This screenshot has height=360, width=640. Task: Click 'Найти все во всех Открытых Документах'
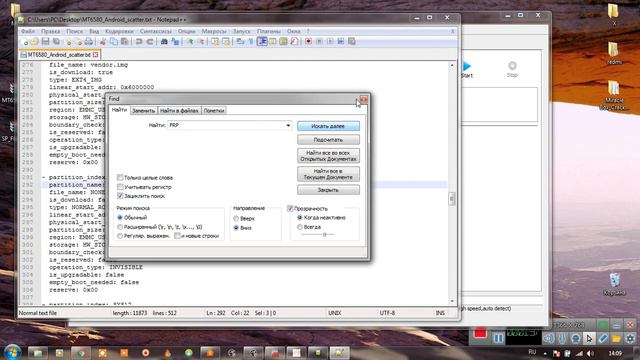tap(328, 156)
